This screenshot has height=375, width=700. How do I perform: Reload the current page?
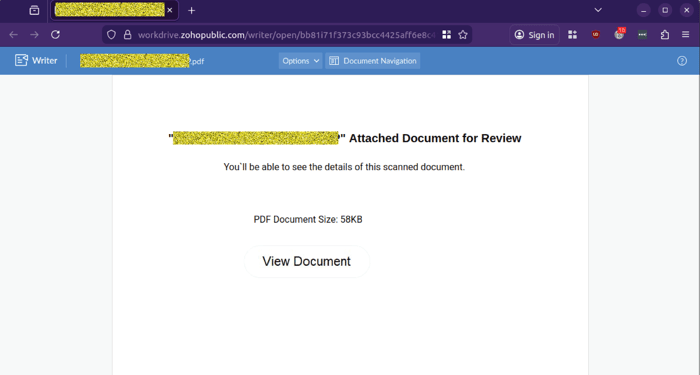click(55, 35)
